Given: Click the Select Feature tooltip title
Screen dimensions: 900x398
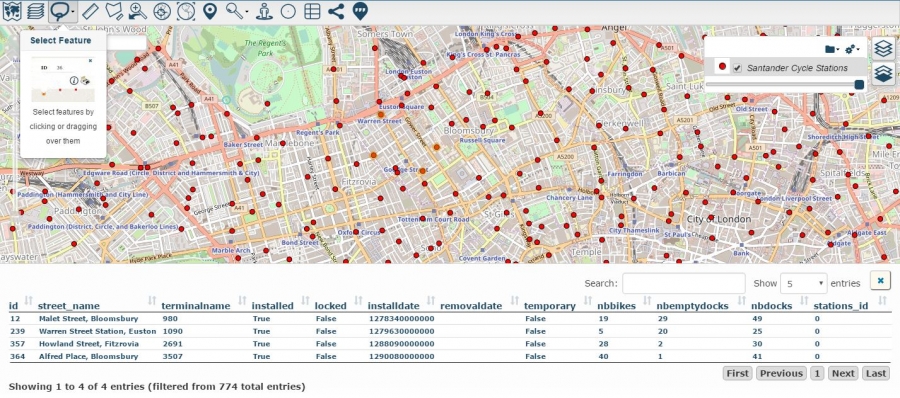Looking at the screenshot, I should pos(60,41).
